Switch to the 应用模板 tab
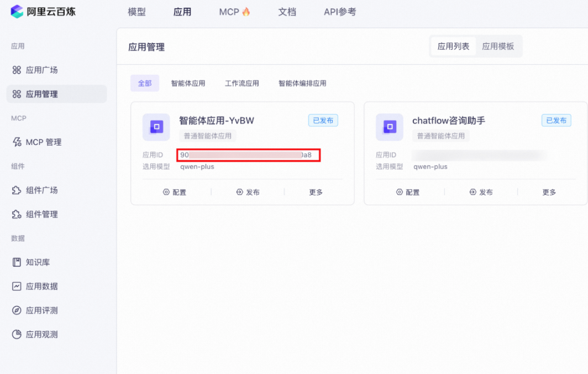Viewport: 588px width, 374px height. click(497, 46)
